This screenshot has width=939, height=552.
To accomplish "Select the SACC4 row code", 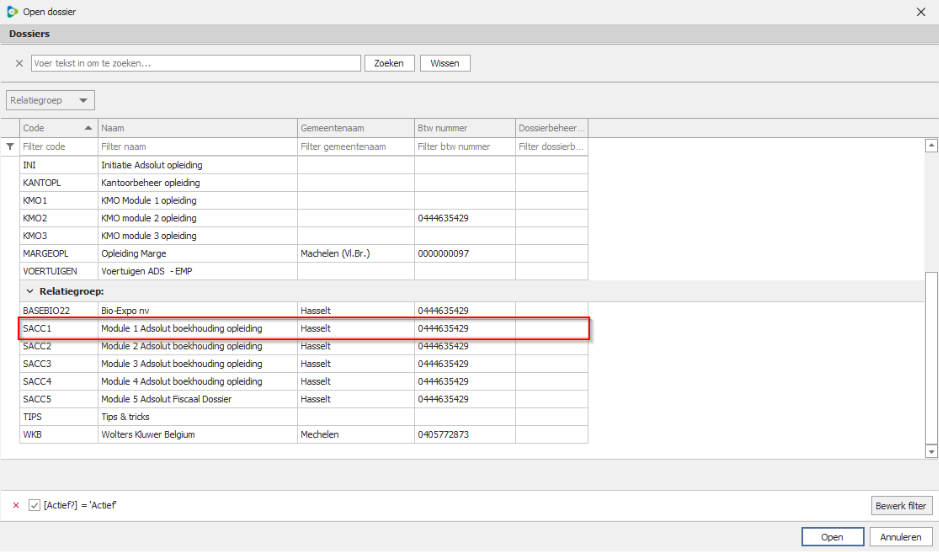I will pyautogui.click(x=37, y=381).
